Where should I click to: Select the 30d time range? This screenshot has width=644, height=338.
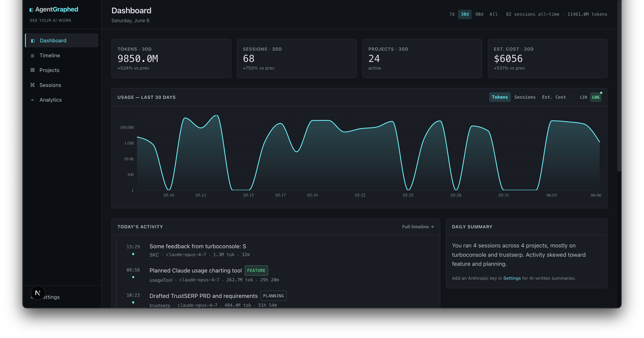[x=465, y=14]
